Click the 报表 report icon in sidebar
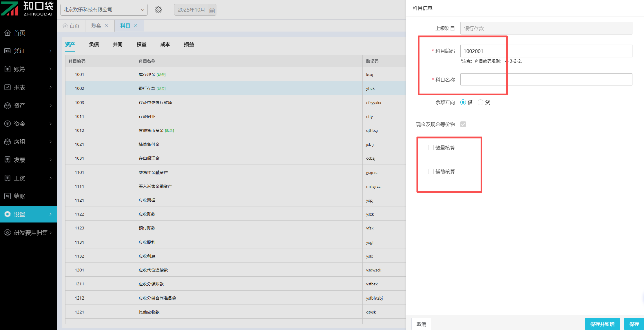Screen dimensions: 644x330 coord(7,87)
